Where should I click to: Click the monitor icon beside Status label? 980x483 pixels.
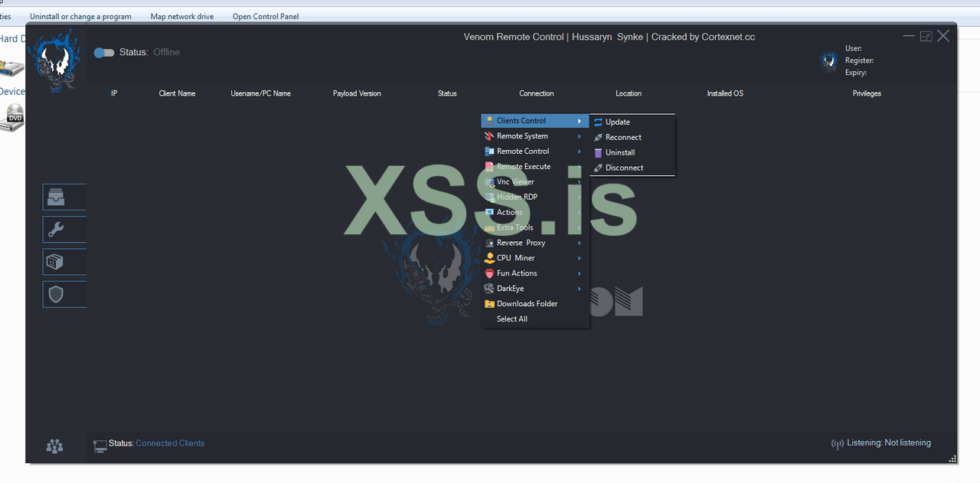[x=100, y=444]
